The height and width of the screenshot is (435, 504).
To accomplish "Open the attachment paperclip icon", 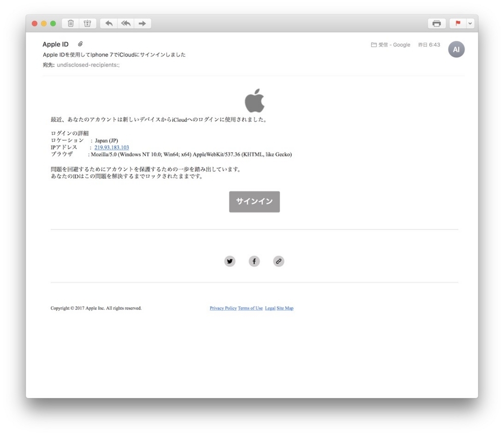I will [80, 44].
